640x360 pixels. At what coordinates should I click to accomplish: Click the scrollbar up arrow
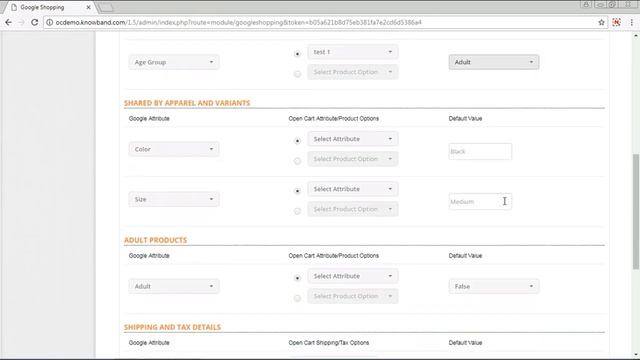pyautogui.click(x=636, y=36)
